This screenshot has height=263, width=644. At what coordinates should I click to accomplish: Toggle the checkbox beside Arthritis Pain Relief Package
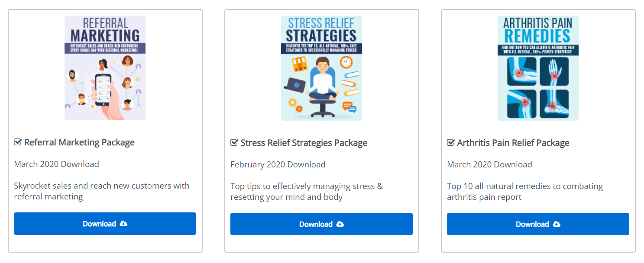coord(451,143)
